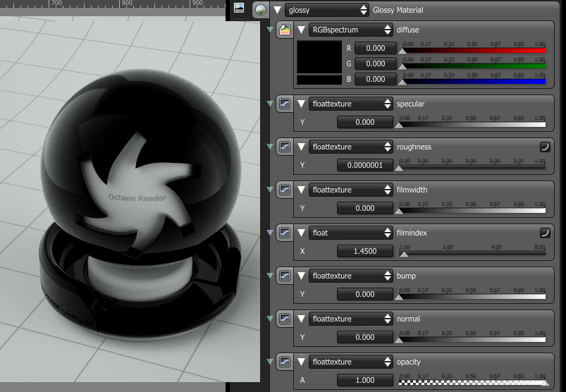Collapse the roughness node white triangle
The width and height of the screenshot is (566, 392).
coord(301,147)
